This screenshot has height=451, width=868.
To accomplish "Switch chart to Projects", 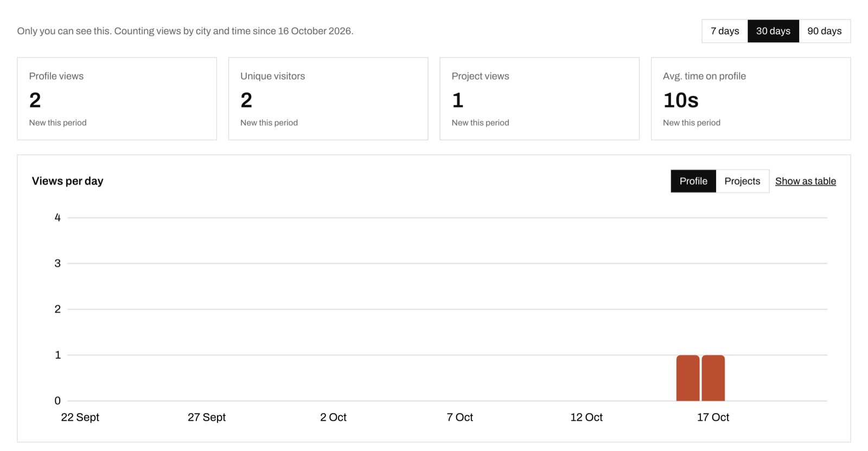I will 742,181.
